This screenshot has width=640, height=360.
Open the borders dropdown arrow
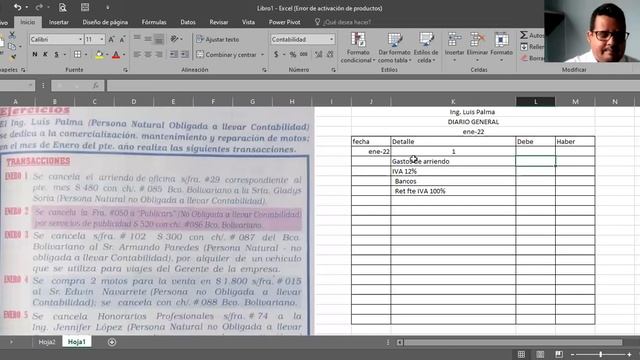point(86,54)
